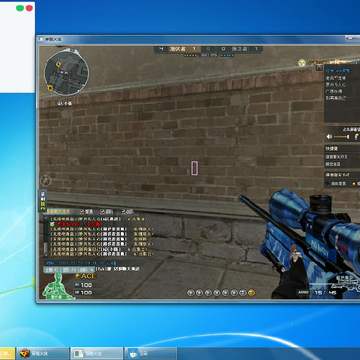Open the CrossFire taskbar button with orange icon
360x360 pixels.
tap(42, 353)
